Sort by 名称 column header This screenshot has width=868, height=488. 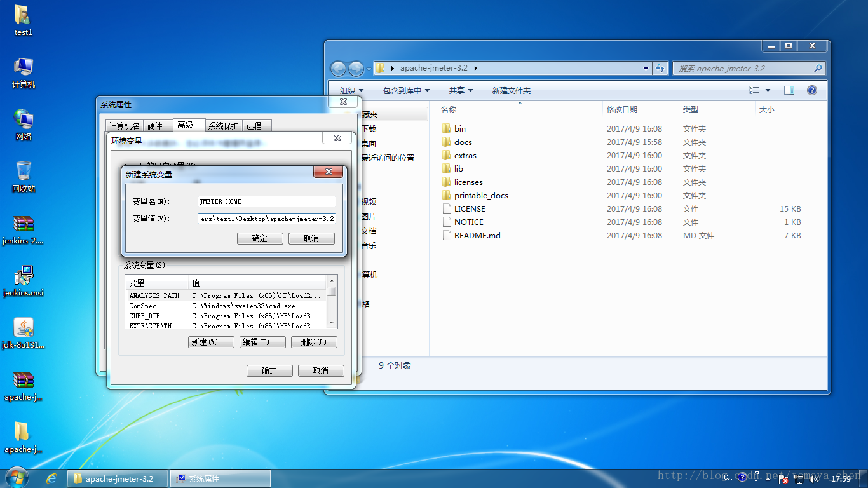point(520,109)
